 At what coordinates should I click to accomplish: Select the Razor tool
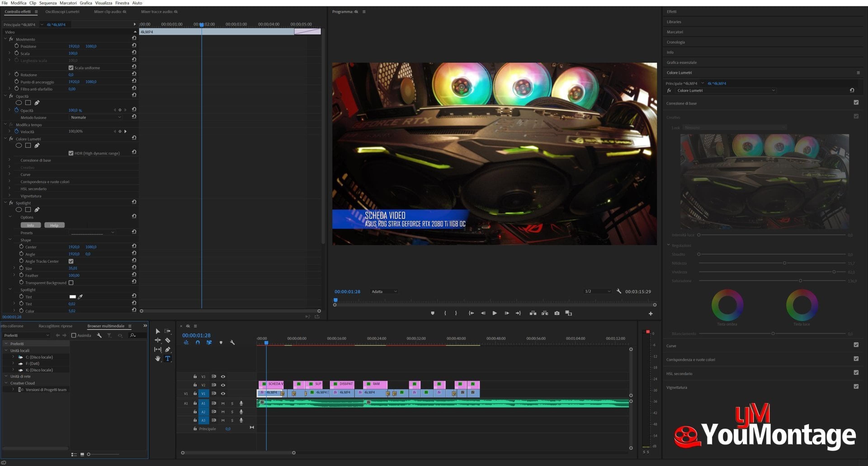point(167,340)
